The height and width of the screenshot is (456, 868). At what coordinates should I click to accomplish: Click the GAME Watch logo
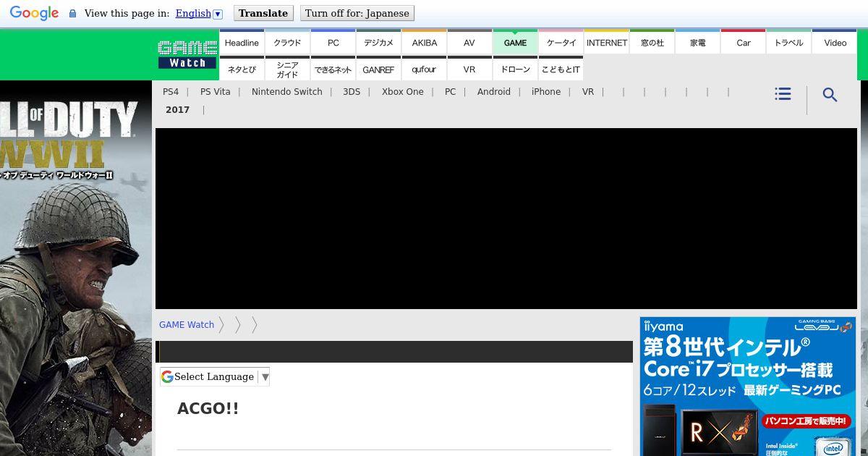tap(187, 54)
